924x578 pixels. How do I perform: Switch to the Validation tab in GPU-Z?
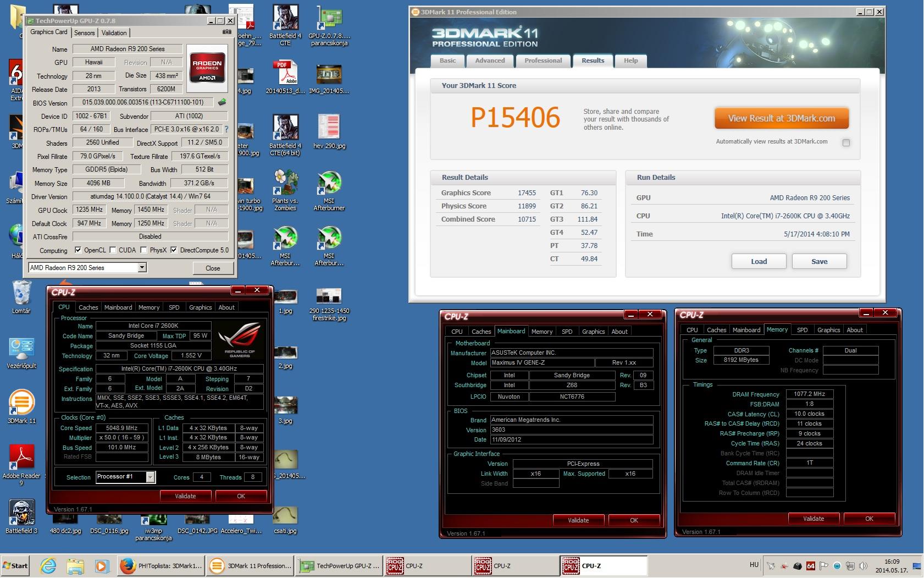(x=114, y=33)
